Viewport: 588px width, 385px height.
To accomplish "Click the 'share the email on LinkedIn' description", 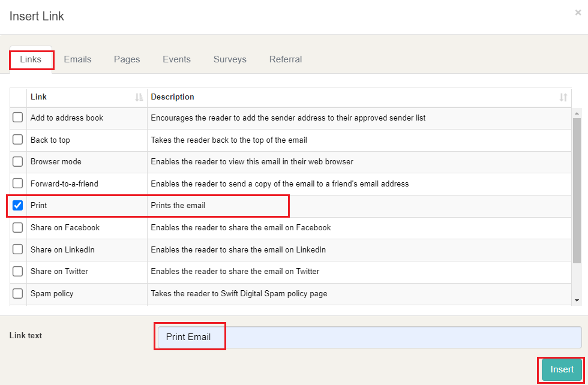I will point(238,249).
